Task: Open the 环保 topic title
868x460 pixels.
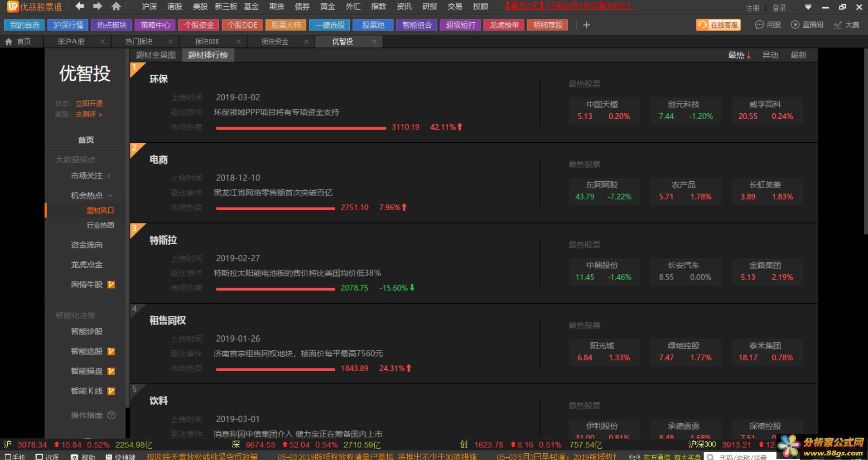Action: pyautogui.click(x=159, y=79)
